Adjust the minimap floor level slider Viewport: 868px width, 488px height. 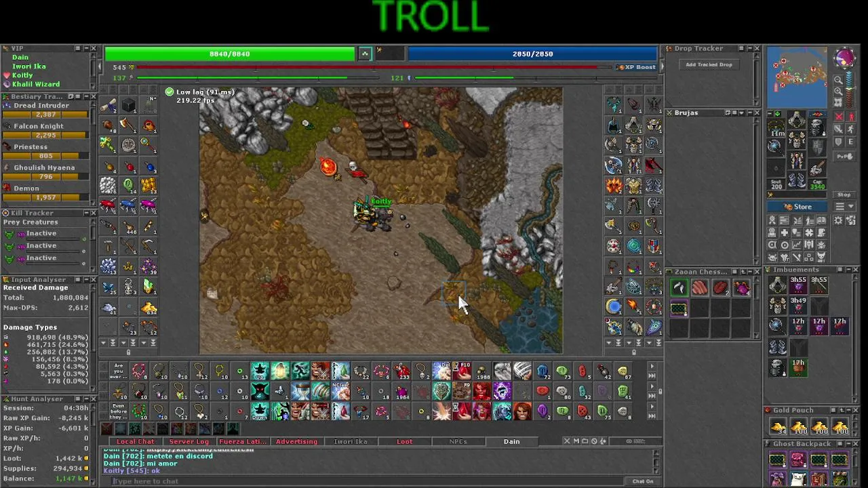850,89
